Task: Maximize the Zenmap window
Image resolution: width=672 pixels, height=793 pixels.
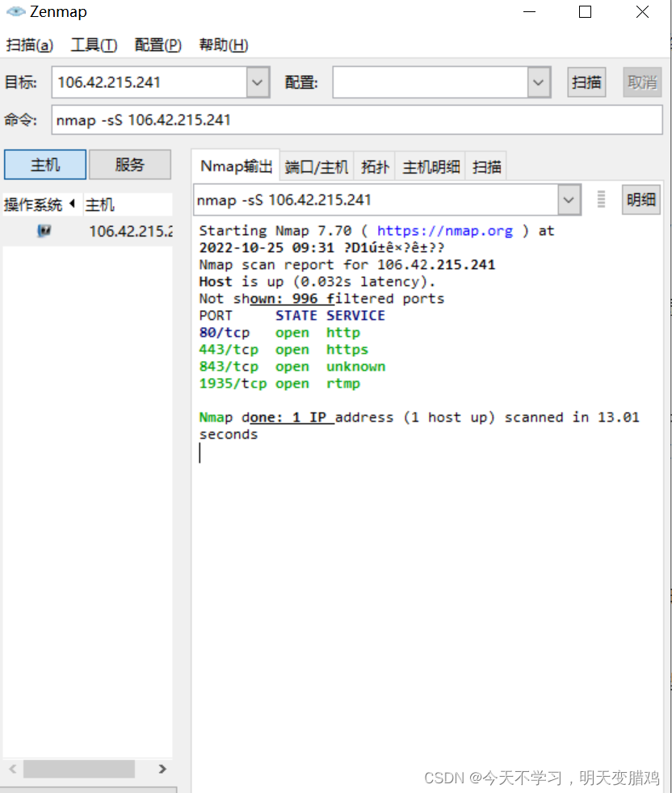Action: pyautogui.click(x=585, y=11)
